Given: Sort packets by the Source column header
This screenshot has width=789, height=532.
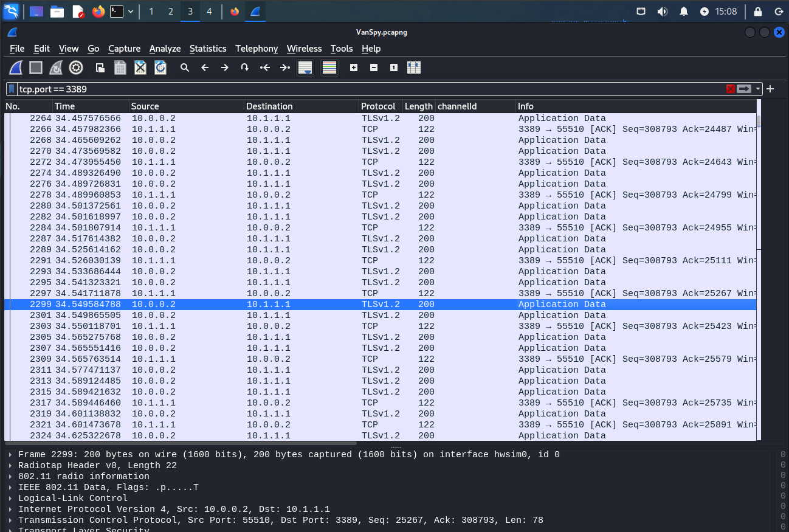Looking at the screenshot, I should pos(187,106).
